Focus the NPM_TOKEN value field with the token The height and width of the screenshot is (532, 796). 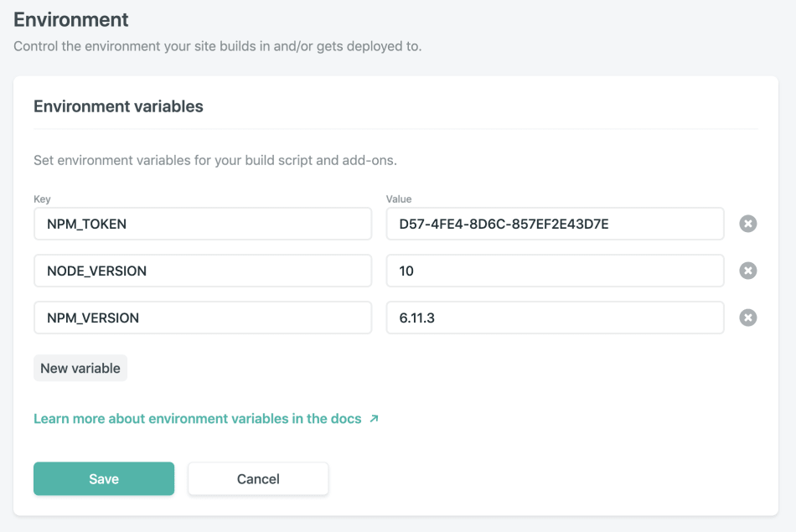(555, 224)
